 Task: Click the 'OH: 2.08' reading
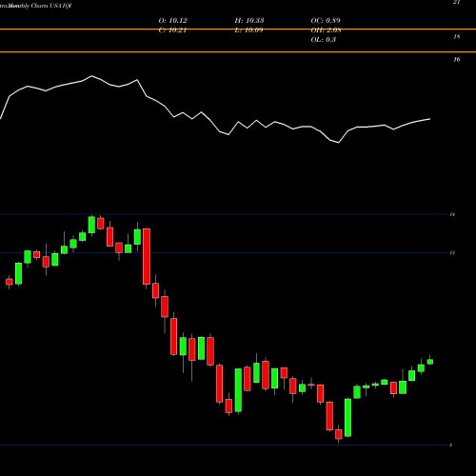tap(326, 30)
